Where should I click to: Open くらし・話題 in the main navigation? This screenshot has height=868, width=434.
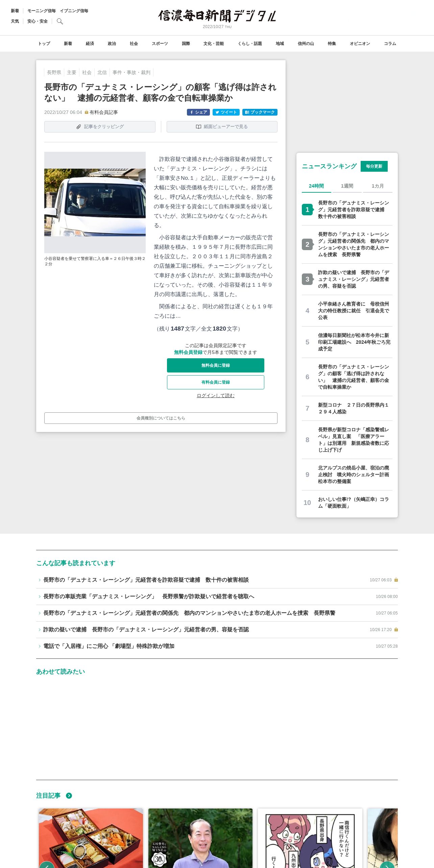250,44
